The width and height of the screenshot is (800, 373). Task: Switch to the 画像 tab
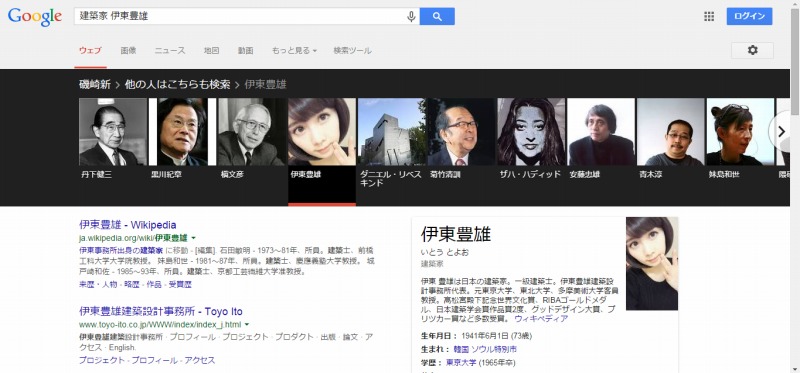(x=128, y=51)
